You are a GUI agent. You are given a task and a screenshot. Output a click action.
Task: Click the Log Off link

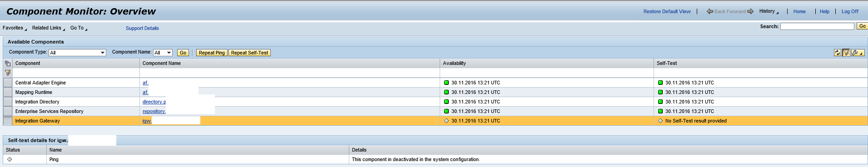(x=850, y=11)
